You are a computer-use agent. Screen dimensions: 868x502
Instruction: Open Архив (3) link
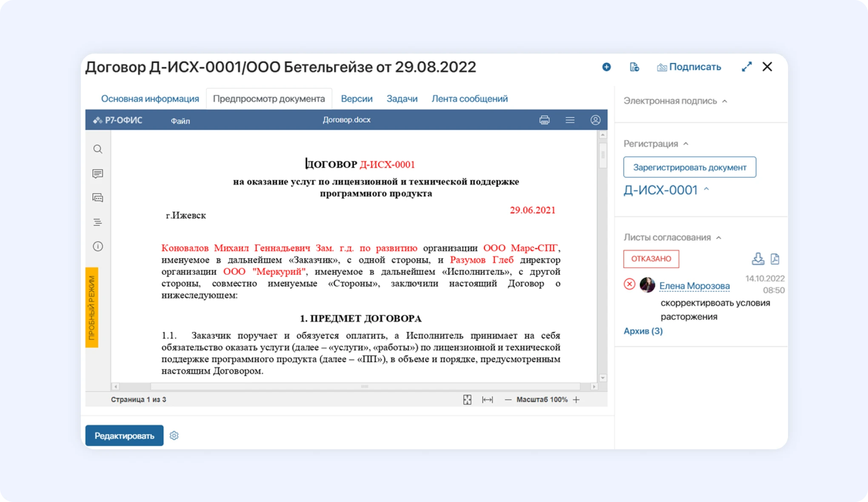[x=643, y=331]
